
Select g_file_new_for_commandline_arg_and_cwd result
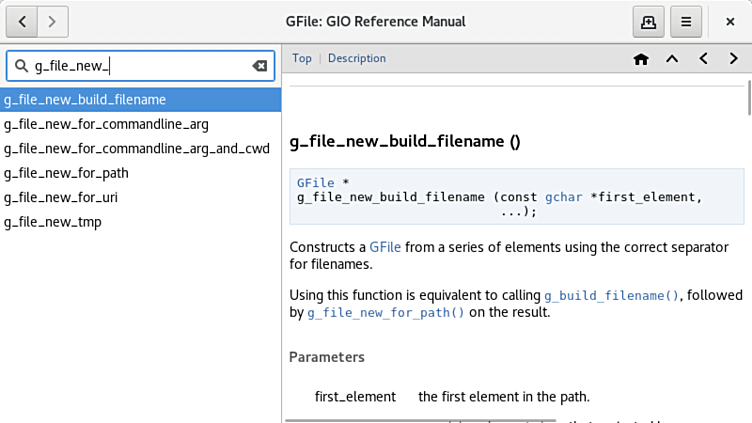tap(136, 149)
